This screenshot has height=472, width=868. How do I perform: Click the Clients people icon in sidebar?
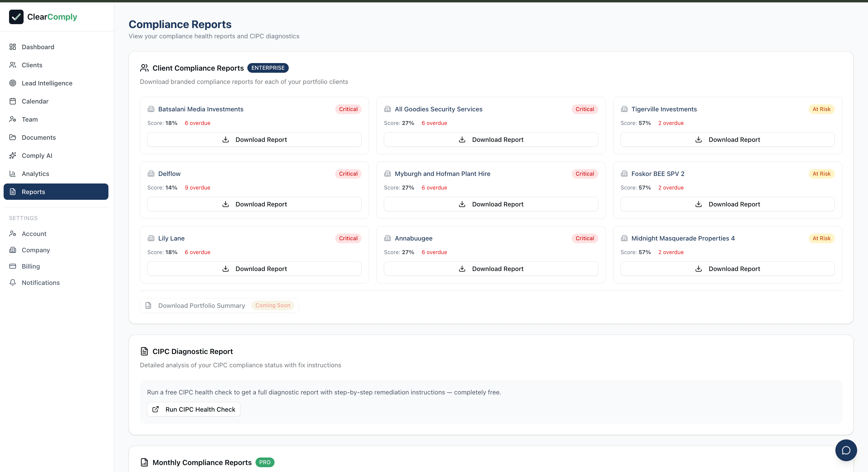13,65
